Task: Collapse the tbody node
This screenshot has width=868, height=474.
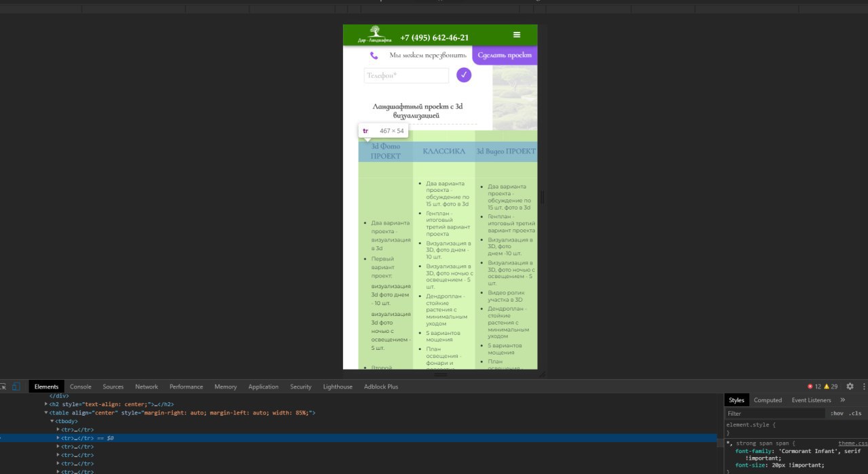Action: pyautogui.click(x=52, y=421)
